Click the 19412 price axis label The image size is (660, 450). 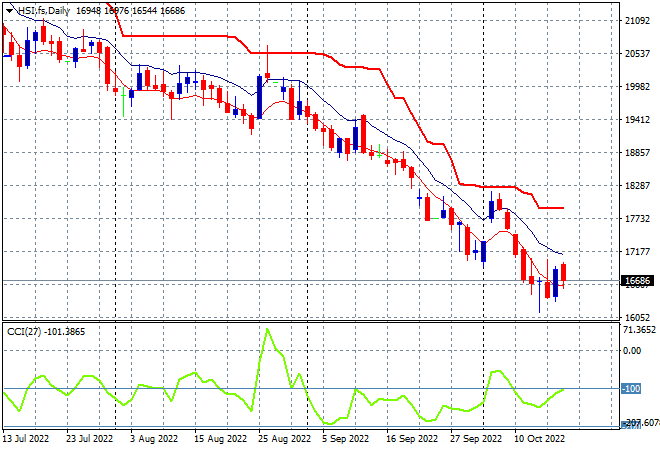(637, 120)
